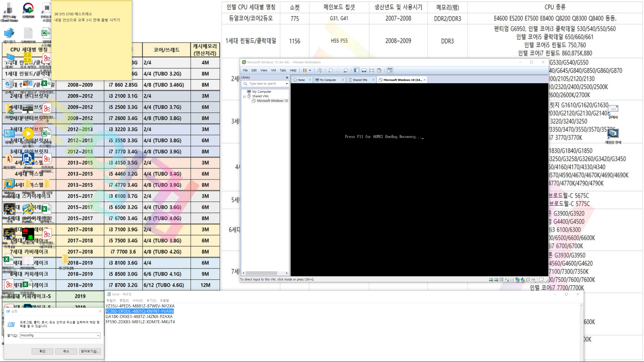Close the Library panel

coord(287,77)
